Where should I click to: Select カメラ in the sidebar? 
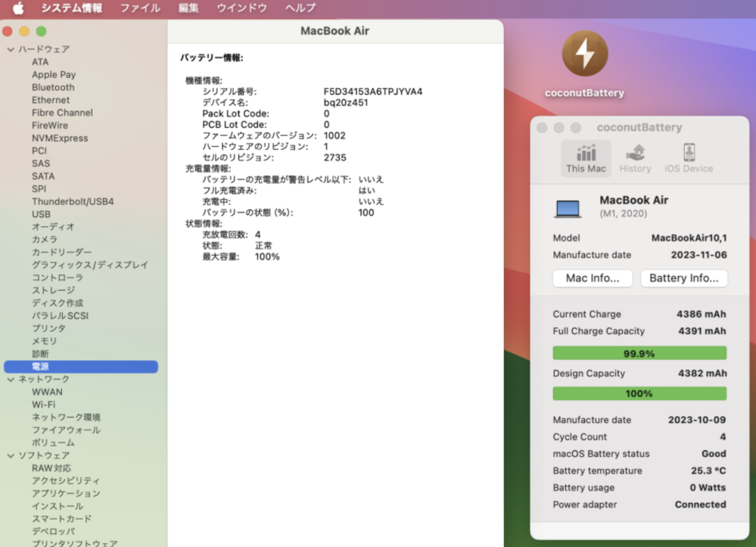pyautogui.click(x=45, y=240)
